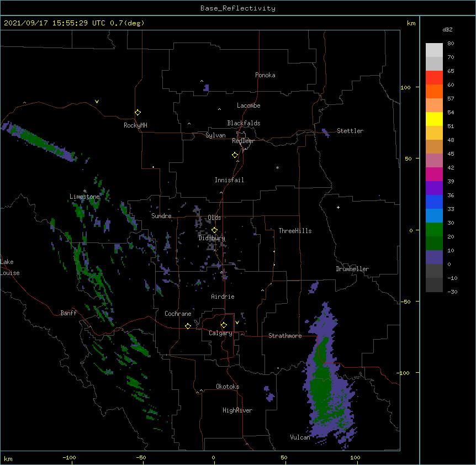Screen dimensions: 476x465
Task: Click the dBZ legend heading
Action: pyautogui.click(x=447, y=30)
